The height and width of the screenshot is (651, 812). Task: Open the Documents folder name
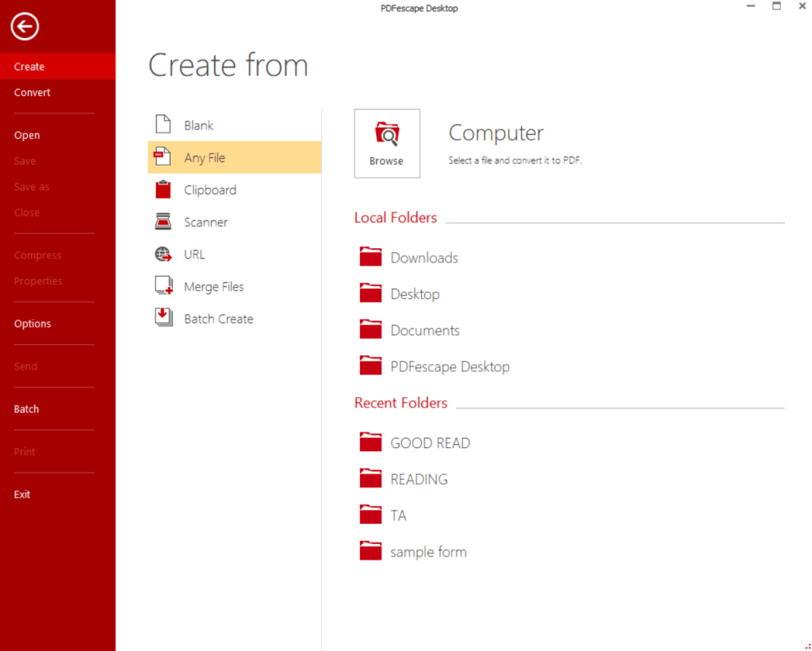point(425,331)
